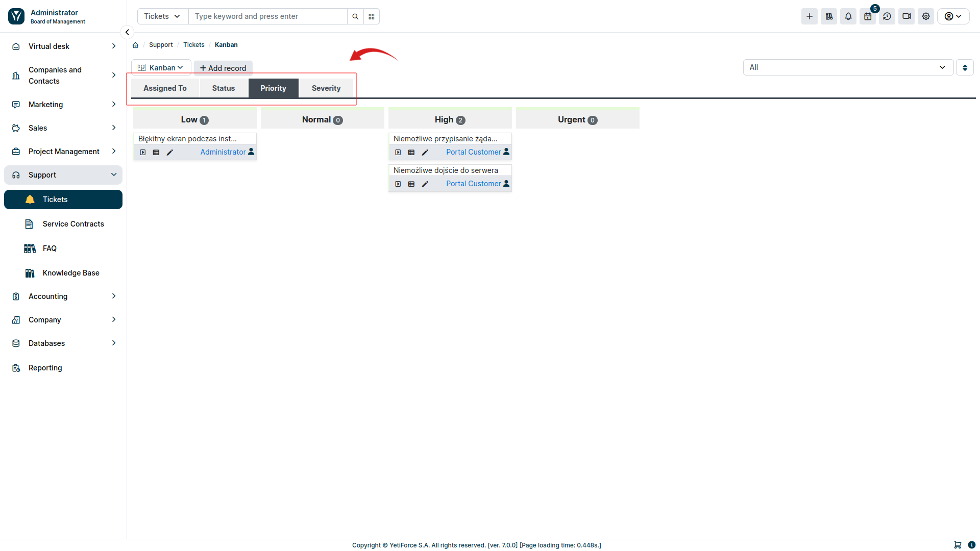Click the grid/mosaic view toggle icon
980x551 pixels.
(x=372, y=16)
